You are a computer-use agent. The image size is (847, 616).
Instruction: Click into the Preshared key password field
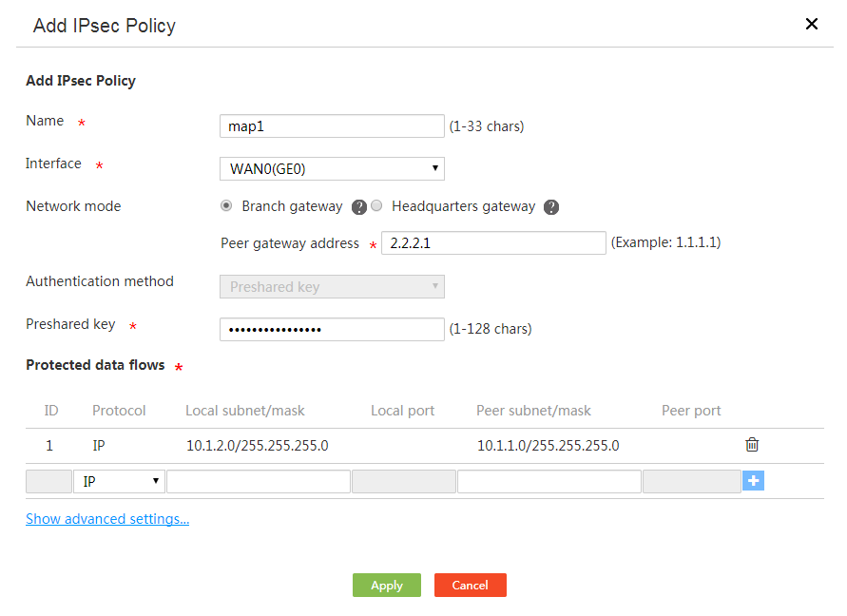332,329
